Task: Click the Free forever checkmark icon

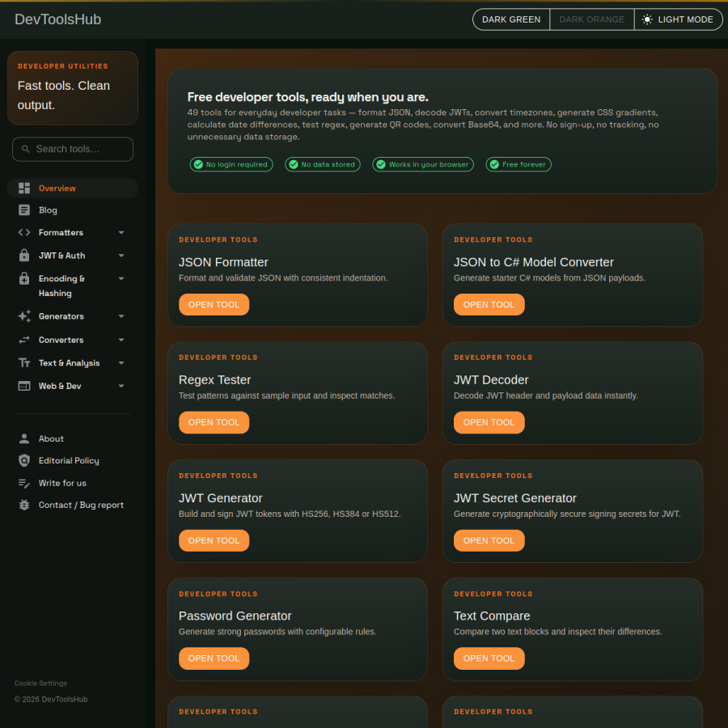Action: click(494, 164)
